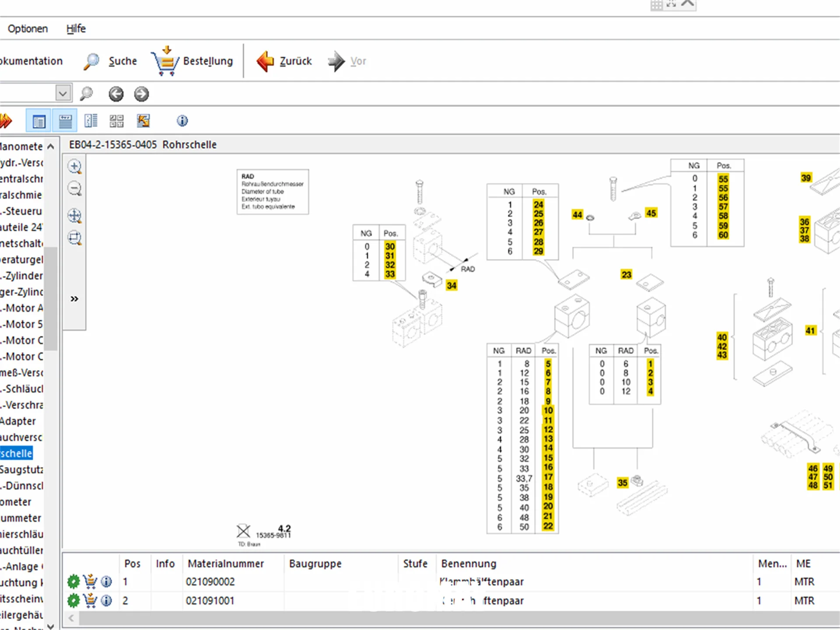The width and height of the screenshot is (840, 630).
Task: Expand the left sidebar navigation panel
Action: coord(74,298)
